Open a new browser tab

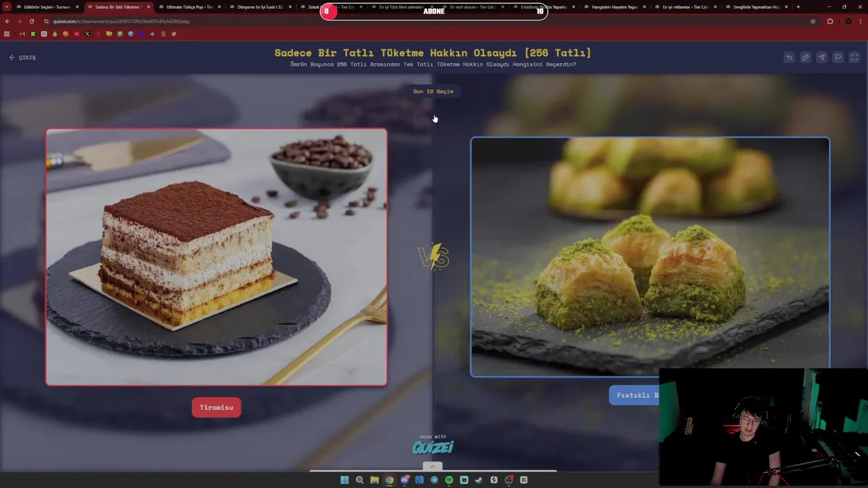[x=798, y=7]
